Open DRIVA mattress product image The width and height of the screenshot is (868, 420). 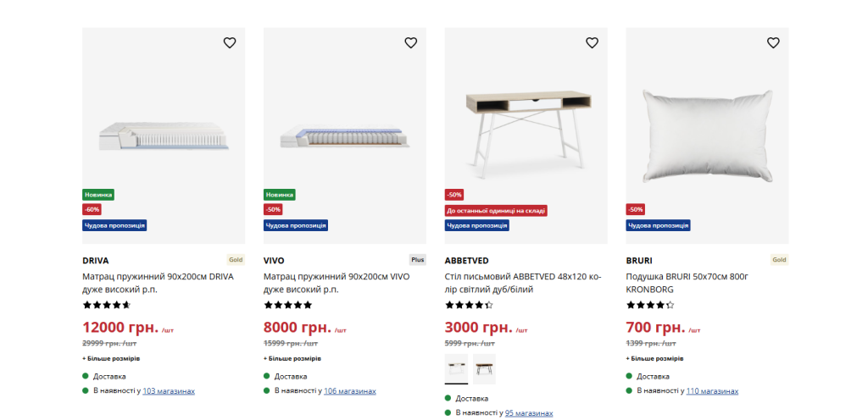[x=164, y=135]
